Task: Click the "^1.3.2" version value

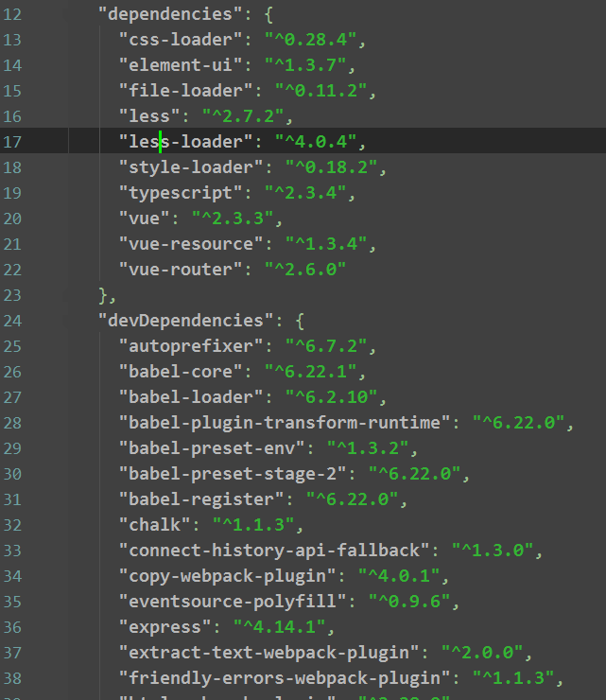Action: (368, 447)
